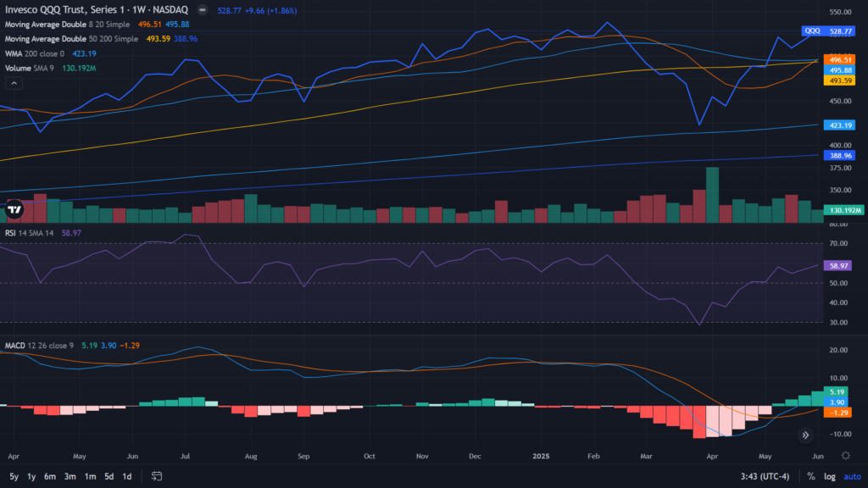Select the 1m time range

90,476
